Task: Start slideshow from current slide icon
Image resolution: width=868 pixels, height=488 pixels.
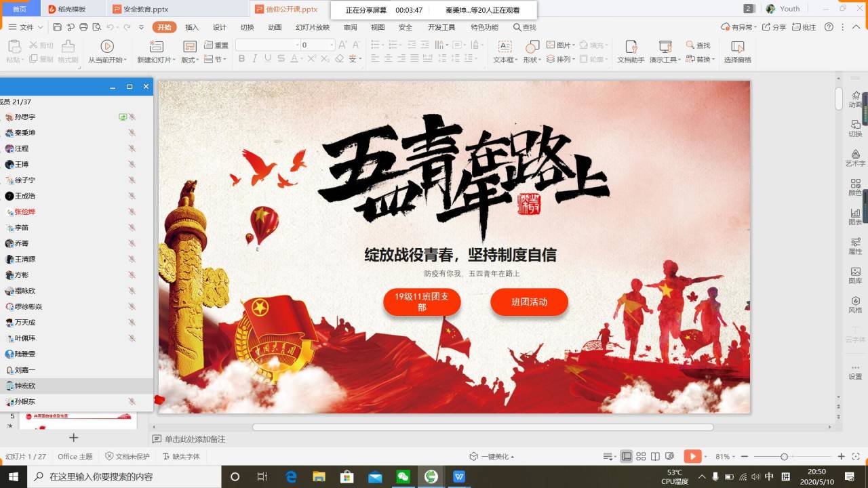Action: coord(106,46)
